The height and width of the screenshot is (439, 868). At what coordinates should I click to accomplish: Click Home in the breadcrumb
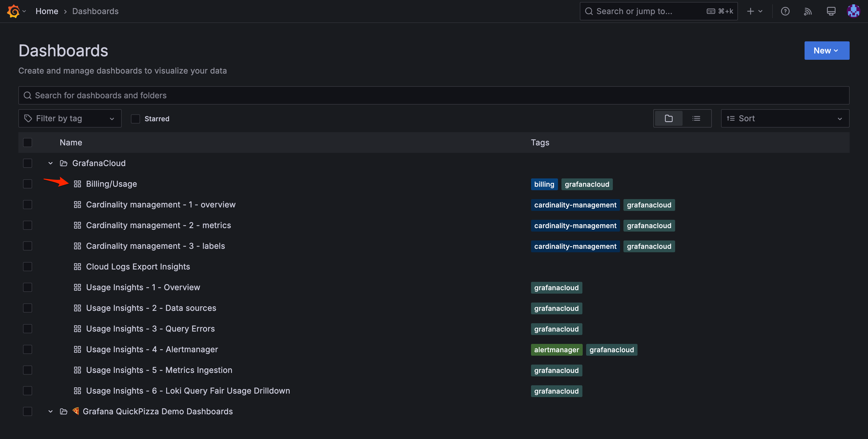[47, 11]
